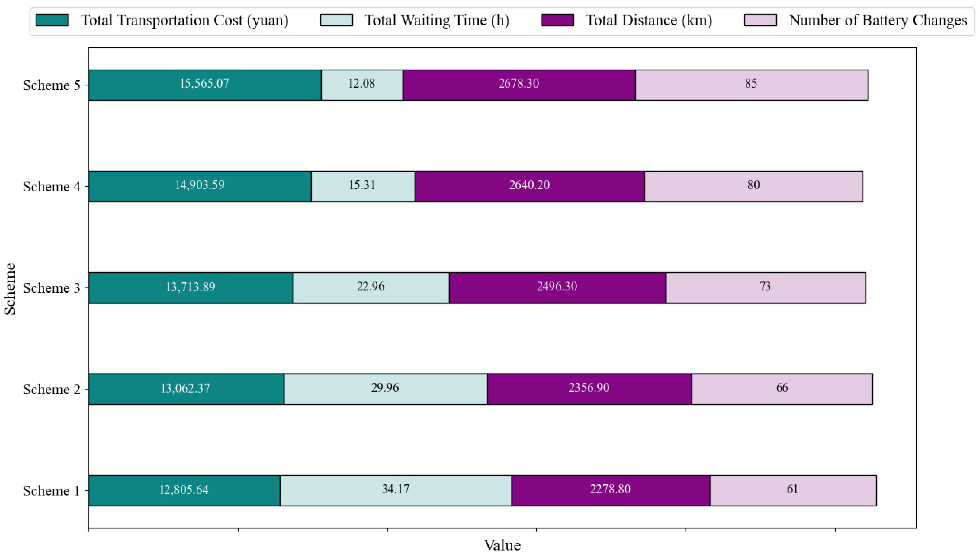
Task: Select the Scheme 1 cost bar 12,805.64
Action: (184, 491)
